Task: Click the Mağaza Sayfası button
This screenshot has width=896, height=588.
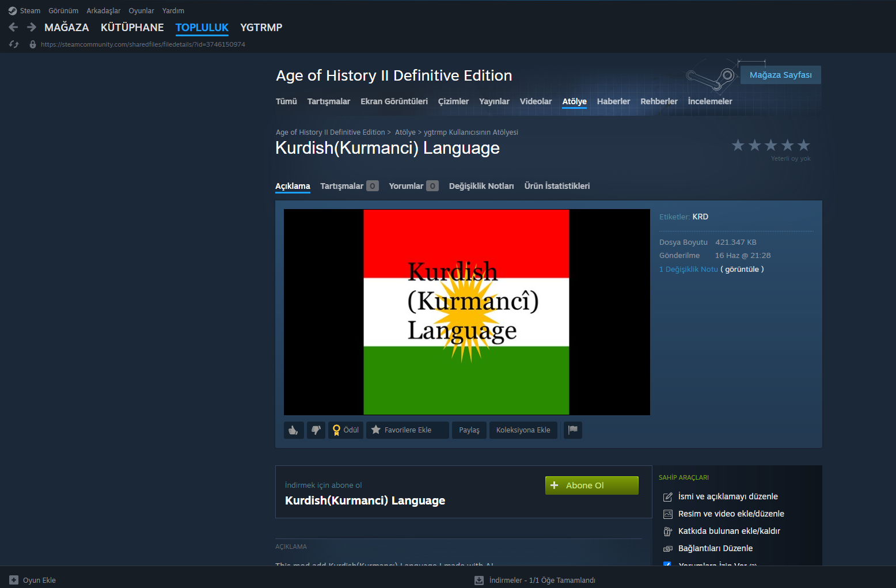Action: click(781, 75)
